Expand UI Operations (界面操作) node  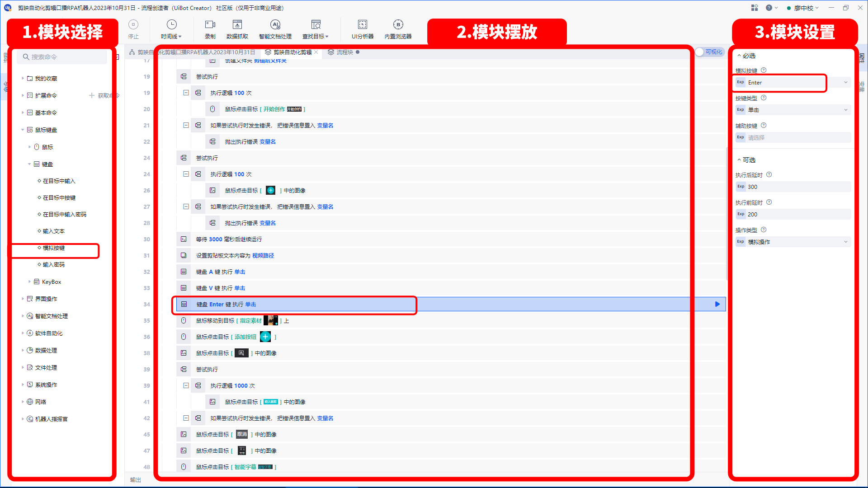pyautogui.click(x=23, y=299)
